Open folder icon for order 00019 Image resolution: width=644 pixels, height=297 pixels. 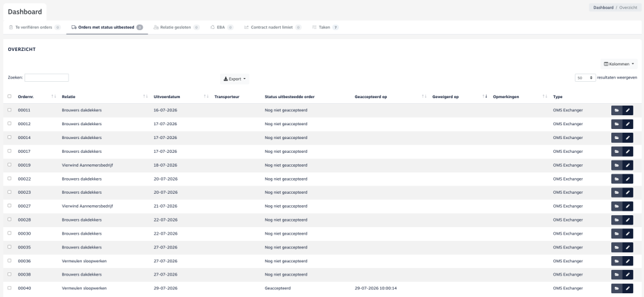616,165
